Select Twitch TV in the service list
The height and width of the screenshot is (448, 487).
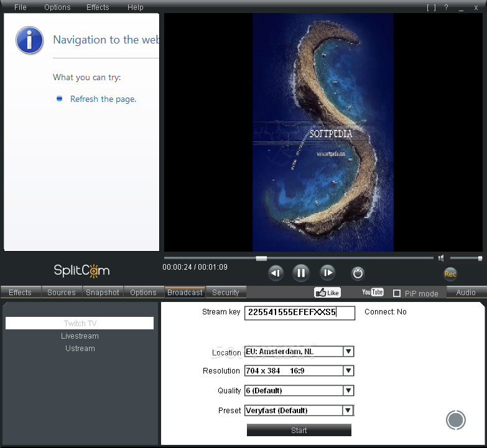[x=80, y=323]
